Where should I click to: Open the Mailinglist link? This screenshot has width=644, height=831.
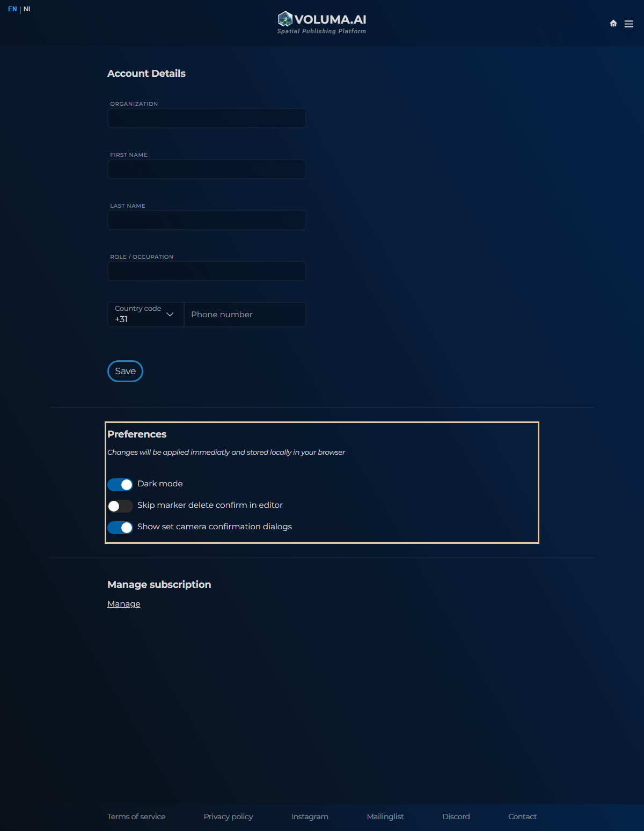(385, 816)
